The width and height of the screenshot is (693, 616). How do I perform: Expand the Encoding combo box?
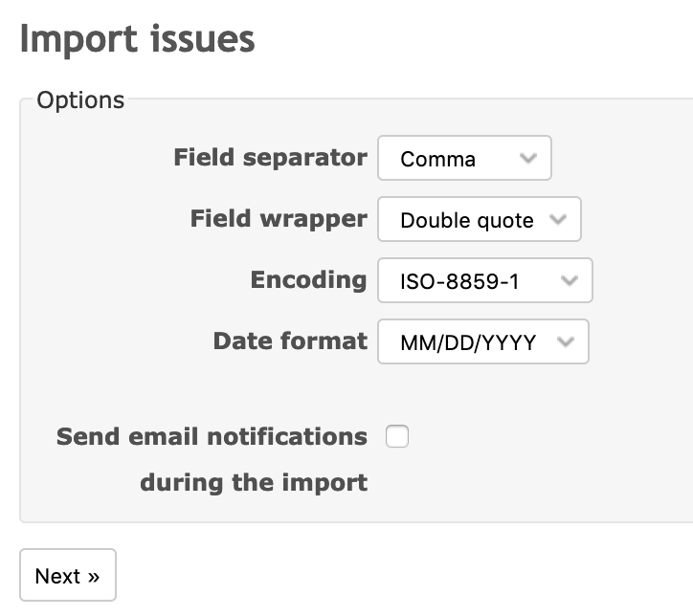(x=484, y=281)
